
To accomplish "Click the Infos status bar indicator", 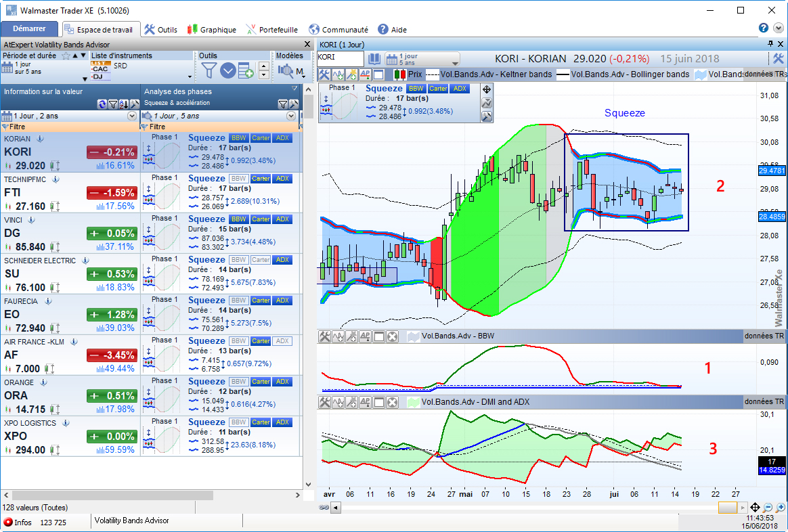I will 17,522.
